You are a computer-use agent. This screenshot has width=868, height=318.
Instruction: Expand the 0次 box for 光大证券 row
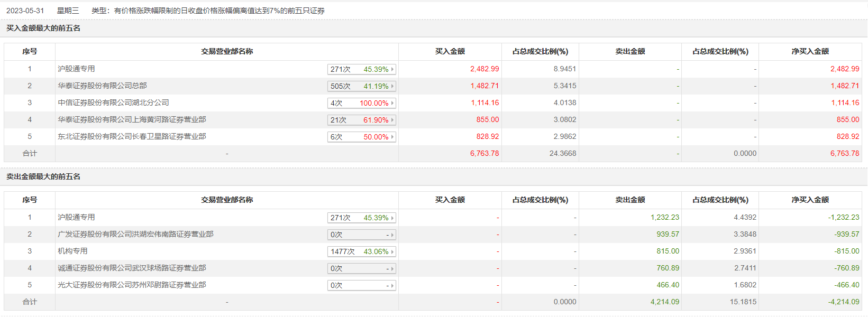361,285
